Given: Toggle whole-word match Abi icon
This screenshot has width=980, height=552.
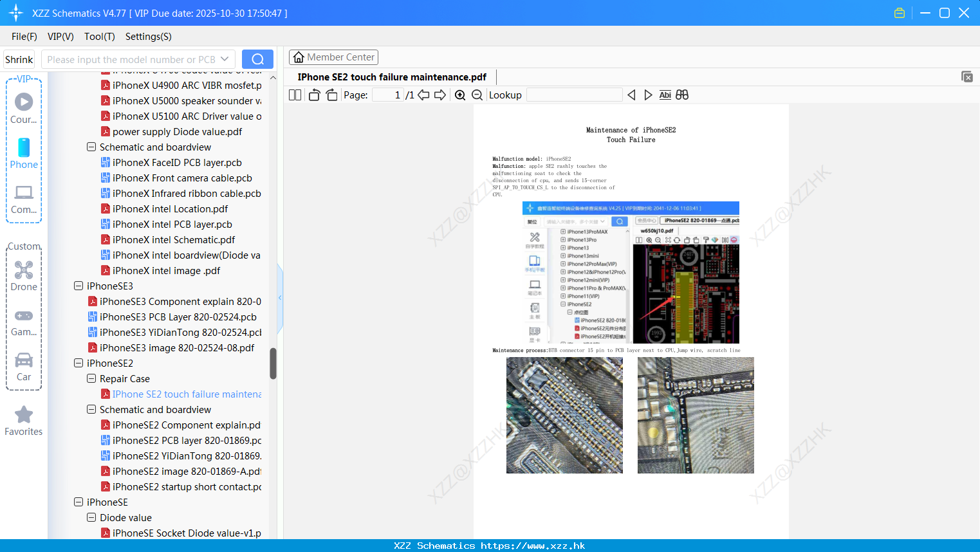Looking at the screenshot, I should pos(665,95).
